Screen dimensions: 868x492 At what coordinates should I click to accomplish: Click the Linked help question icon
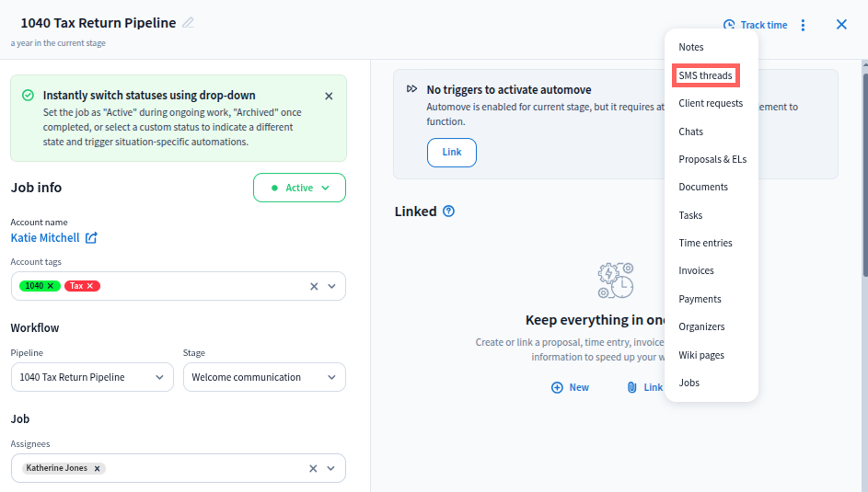[x=448, y=212]
